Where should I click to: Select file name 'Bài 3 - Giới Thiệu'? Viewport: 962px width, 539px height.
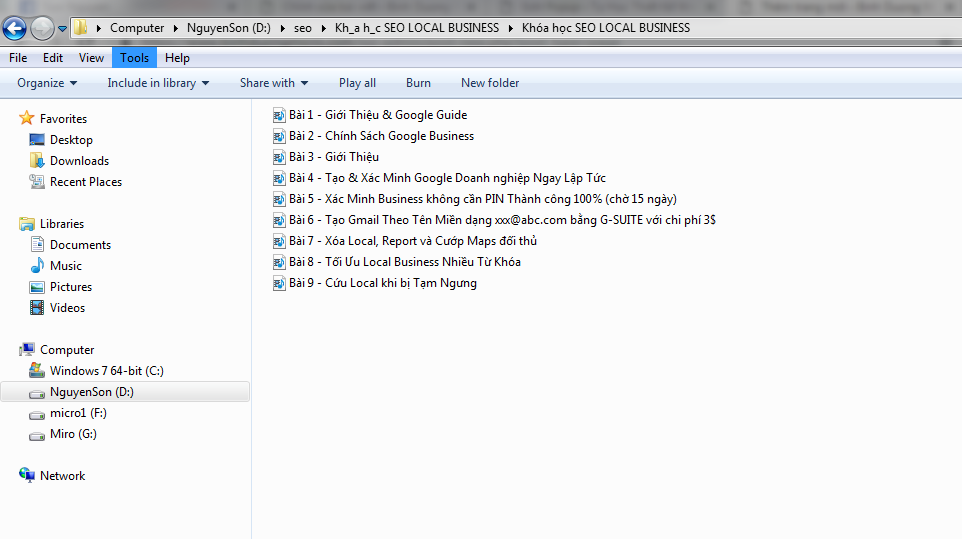click(x=334, y=156)
